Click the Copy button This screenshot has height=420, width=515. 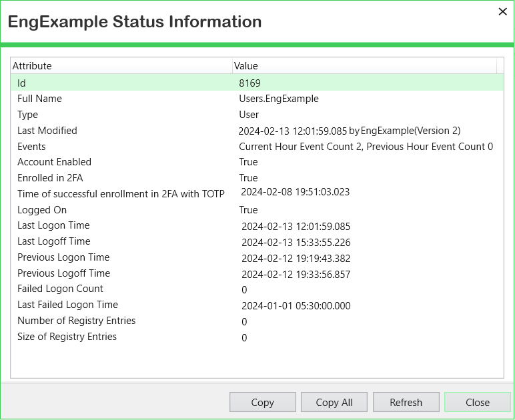pyautogui.click(x=262, y=402)
